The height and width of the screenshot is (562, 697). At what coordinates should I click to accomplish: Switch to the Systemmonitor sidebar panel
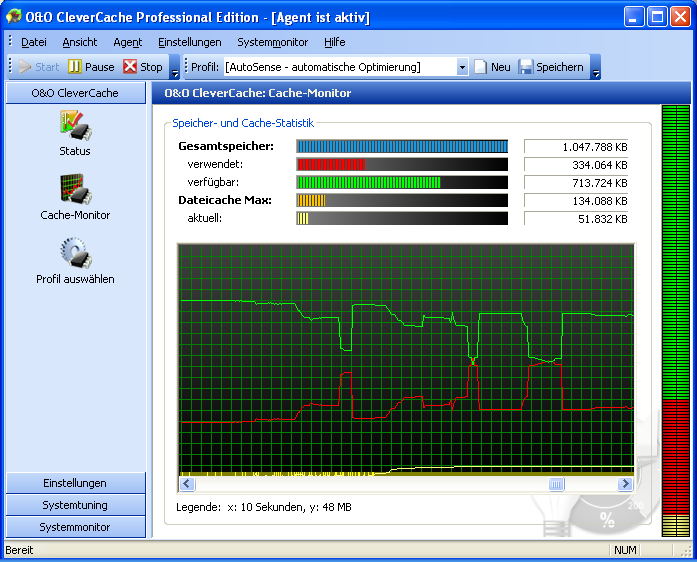pos(75,527)
